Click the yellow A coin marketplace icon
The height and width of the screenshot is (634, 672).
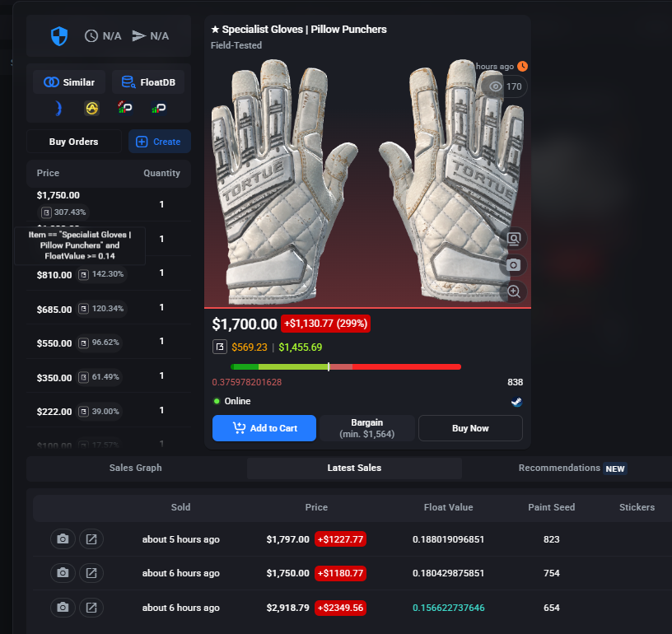(x=91, y=108)
